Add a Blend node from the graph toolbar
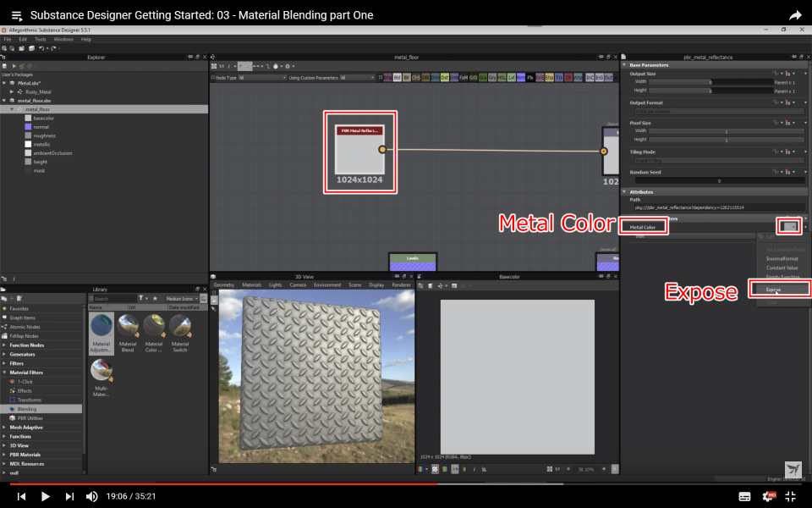The height and width of the screenshot is (508, 812). [398, 77]
